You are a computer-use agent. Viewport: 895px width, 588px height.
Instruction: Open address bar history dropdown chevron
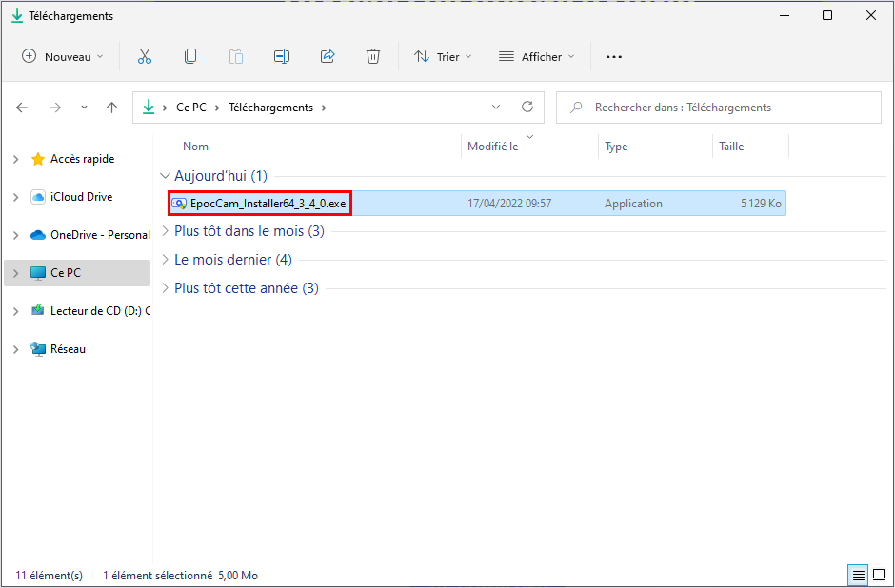[496, 107]
